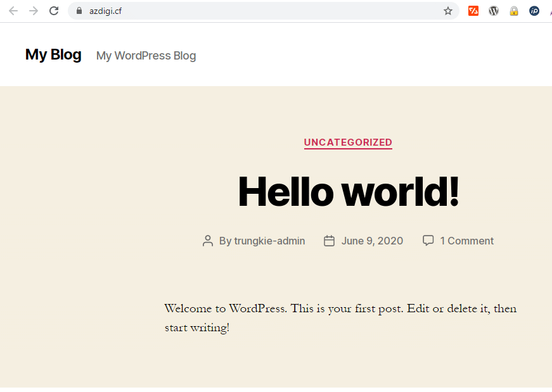Open the IP extension icon
Screen dimensions: 552x392
(x=534, y=11)
